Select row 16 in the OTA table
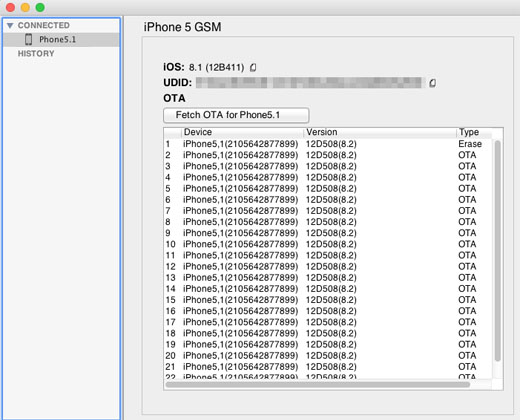Screen dimensions: 520x420 click(x=328, y=311)
